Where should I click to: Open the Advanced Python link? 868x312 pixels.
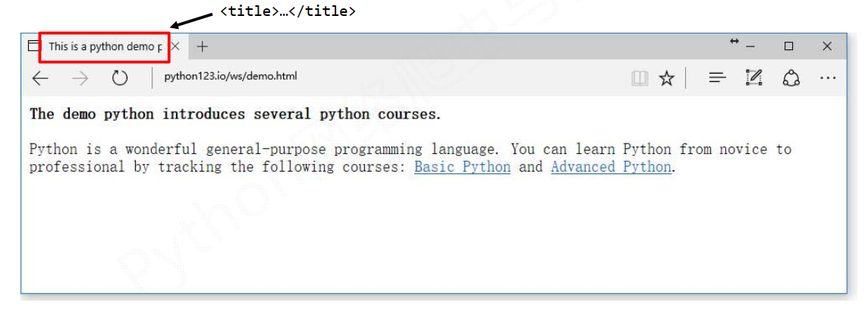[x=611, y=167]
